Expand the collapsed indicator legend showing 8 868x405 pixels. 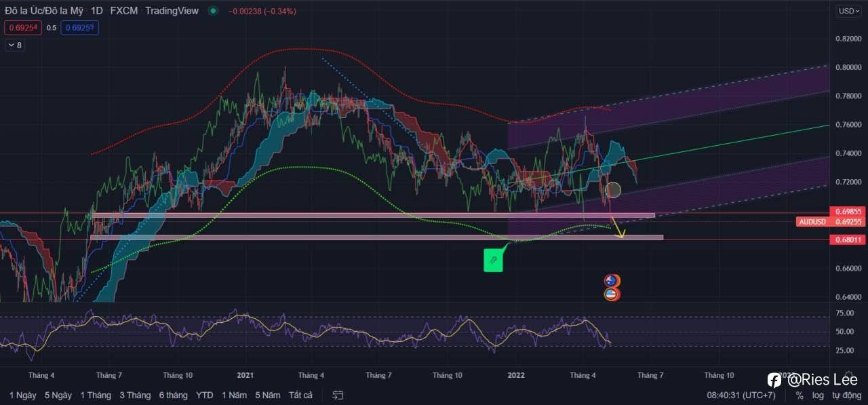pos(14,45)
